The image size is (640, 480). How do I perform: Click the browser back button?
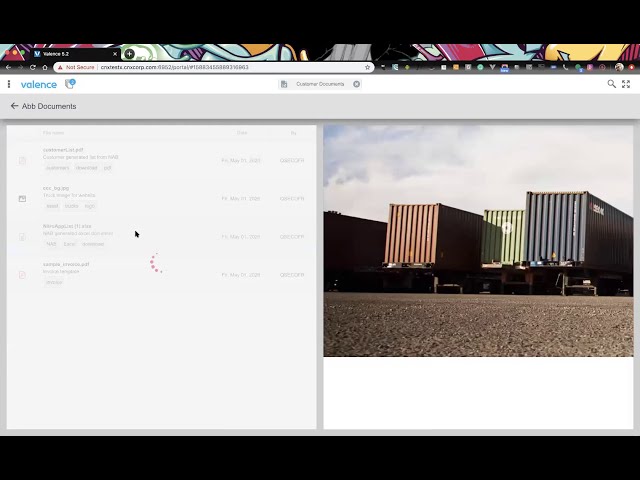[x=8, y=67]
